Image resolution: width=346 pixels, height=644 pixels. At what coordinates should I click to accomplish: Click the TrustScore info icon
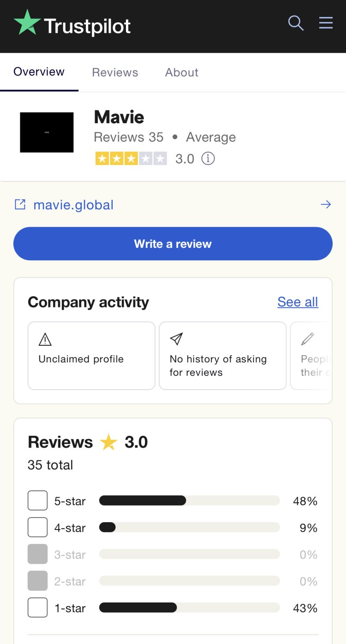coord(208,159)
